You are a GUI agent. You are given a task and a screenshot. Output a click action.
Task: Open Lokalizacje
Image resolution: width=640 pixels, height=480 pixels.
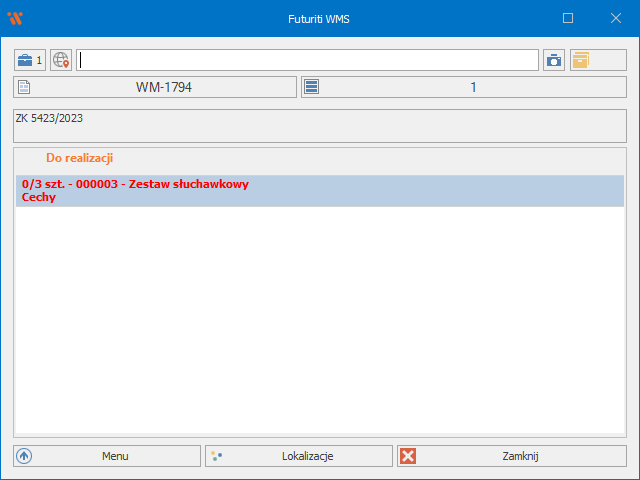[x=299, y=456]
